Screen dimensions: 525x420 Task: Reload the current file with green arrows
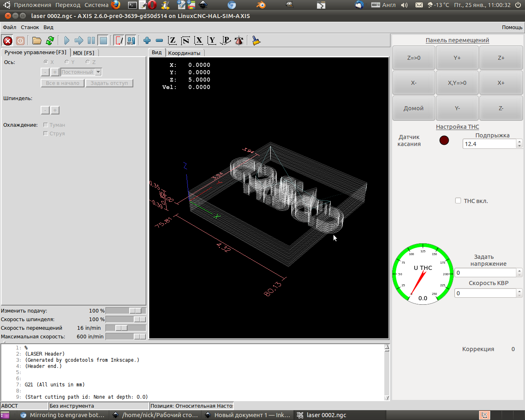pos(50,41)
